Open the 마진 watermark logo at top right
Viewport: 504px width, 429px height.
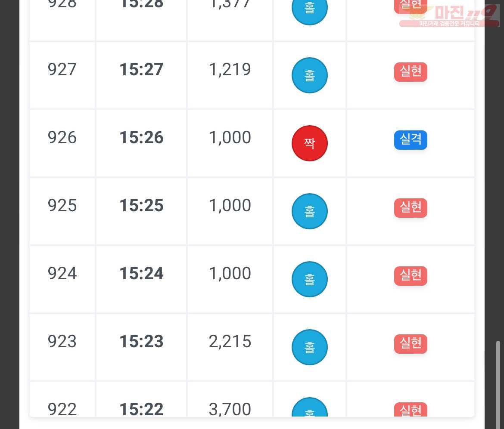449,15
